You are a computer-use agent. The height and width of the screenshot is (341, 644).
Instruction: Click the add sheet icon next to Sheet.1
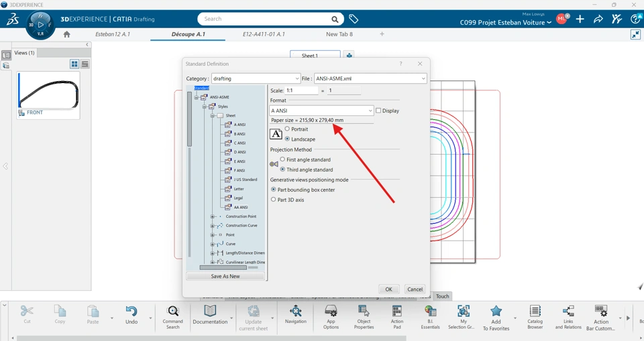pos(349,55)
